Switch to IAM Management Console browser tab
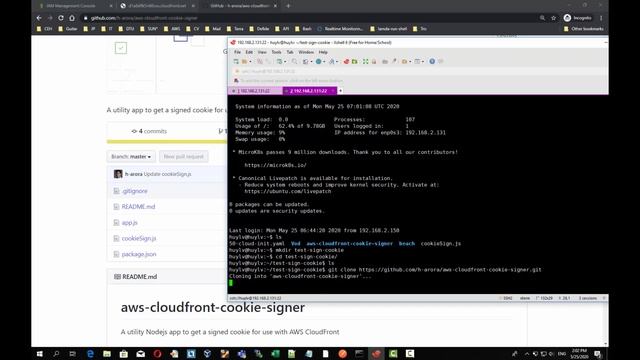Image resolution: width=640 pixels, height=360 pixels. 75,6
